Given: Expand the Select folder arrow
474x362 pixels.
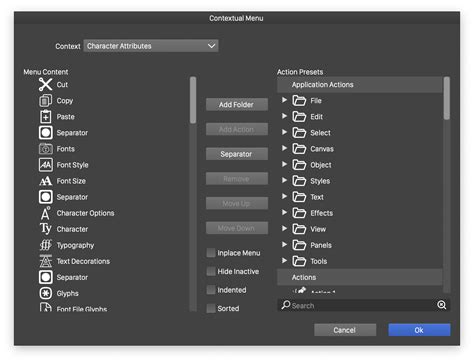Looking at the screenshot, I should click(x=284, y=132).
